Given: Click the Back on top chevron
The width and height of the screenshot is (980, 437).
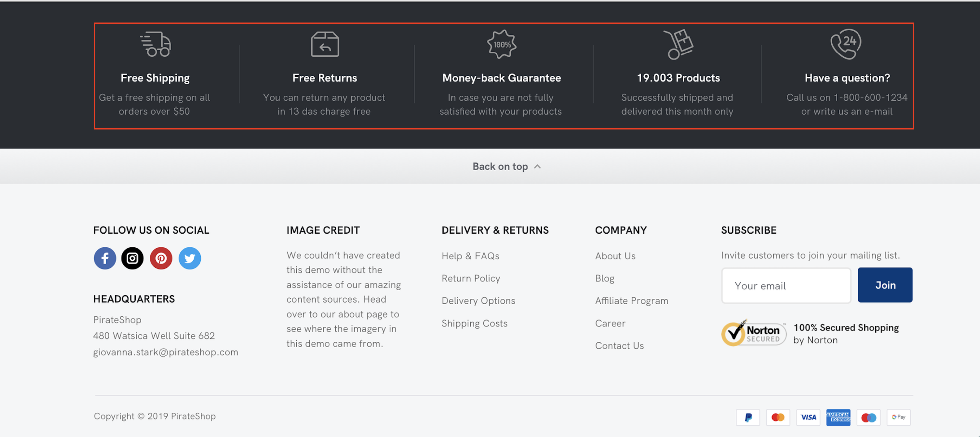Looking at the screenshot, I should pyautogui.click(x=537, y=167).
